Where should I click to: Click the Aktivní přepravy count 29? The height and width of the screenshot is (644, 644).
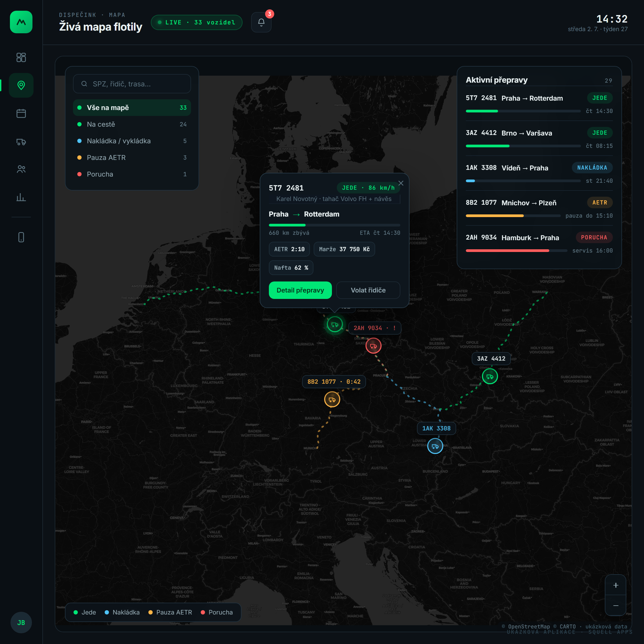coord(608,80)
